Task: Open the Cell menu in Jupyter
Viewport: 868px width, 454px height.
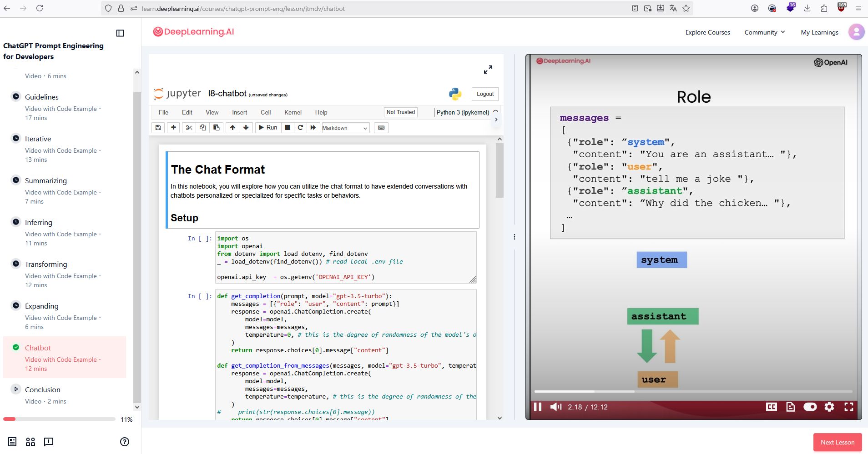Action: point(266,112)
